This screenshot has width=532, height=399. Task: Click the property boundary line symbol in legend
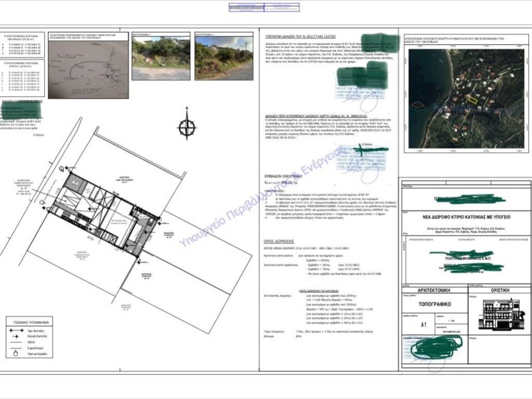click(16, 330)
